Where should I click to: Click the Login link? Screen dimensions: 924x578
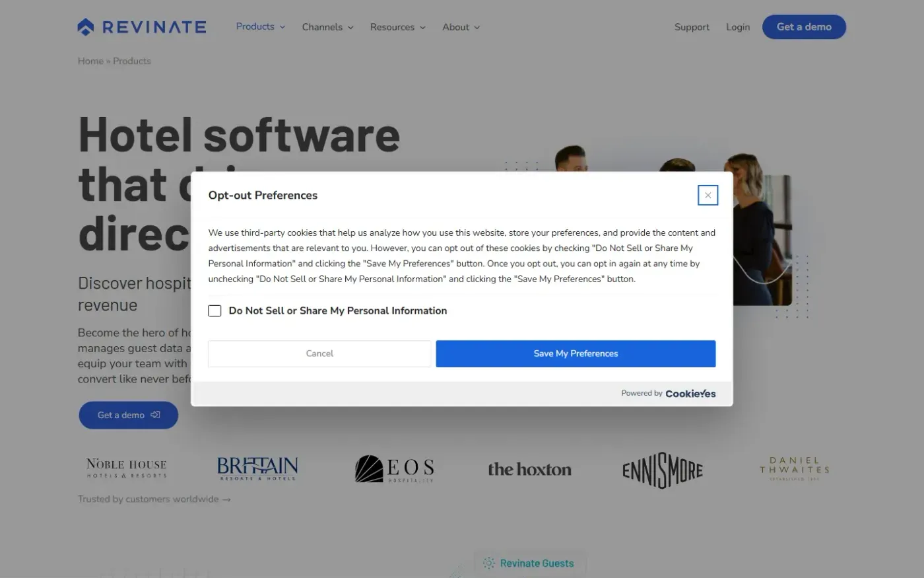coord(738,27)
